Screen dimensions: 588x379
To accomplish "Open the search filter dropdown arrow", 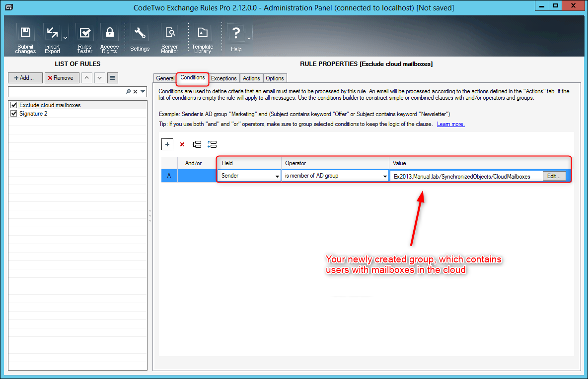I will pyautogui.click(x=143, y=92).
